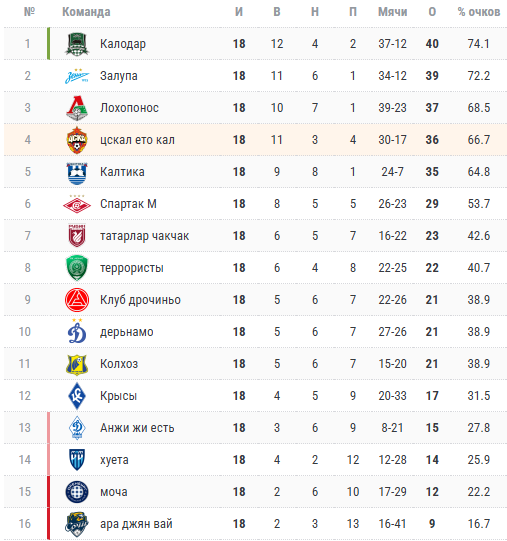Select the Команда column header
This screenshot has width=507, height=541.
pyautogui.click(x=86, y=12)
